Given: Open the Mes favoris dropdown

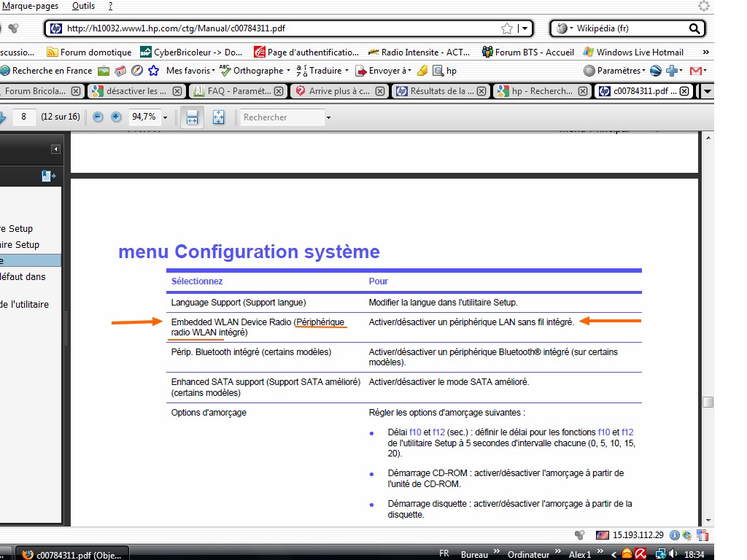Looking at the screenshot, I should [190, 71].
